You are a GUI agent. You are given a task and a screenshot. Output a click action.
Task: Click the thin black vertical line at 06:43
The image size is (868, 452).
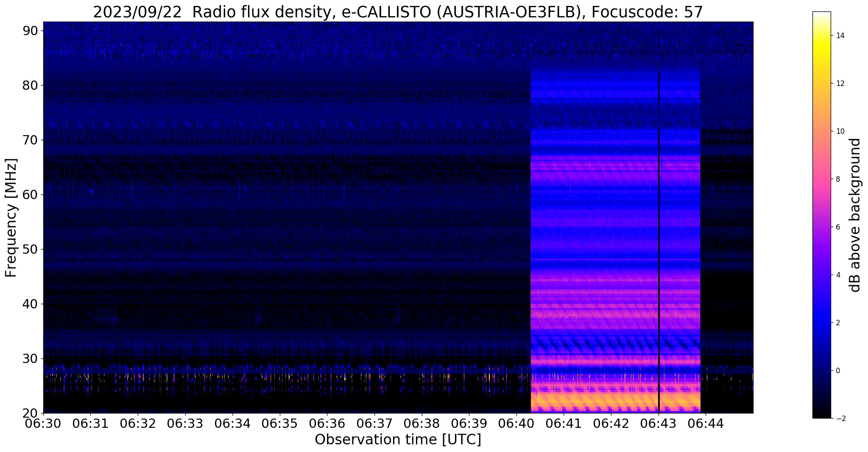coord(659,240)
